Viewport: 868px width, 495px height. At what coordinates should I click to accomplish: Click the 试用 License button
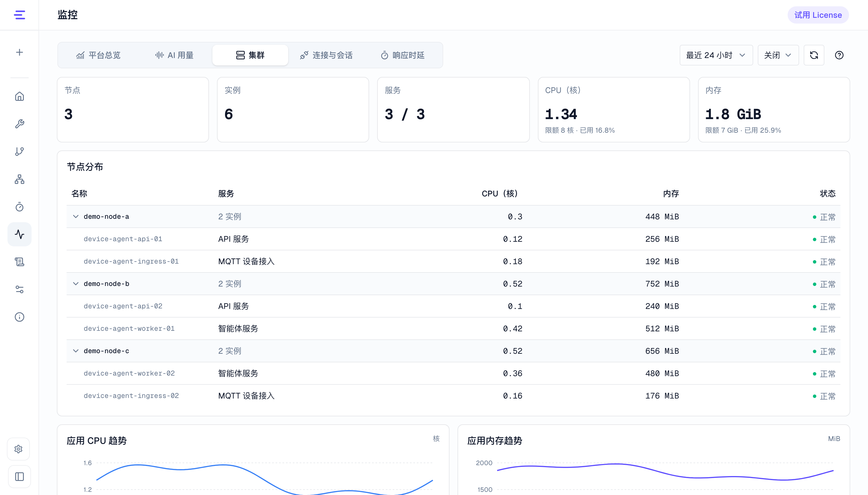(818, 15)
